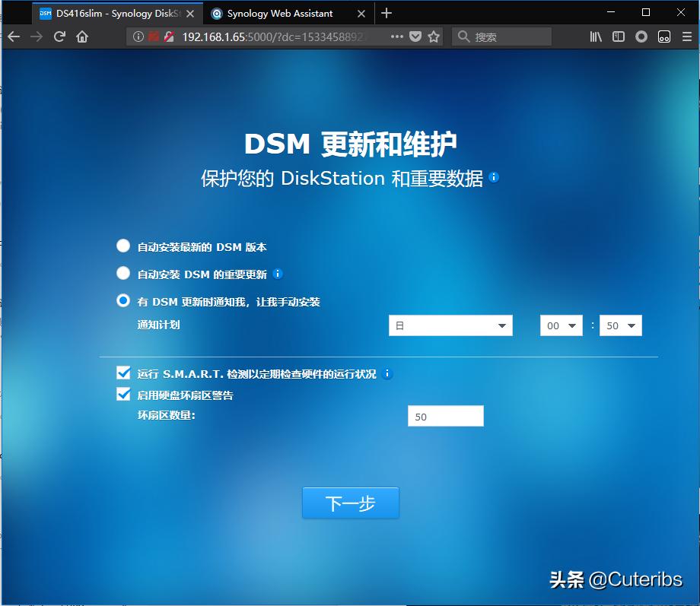
Task: Click the info icon beside 保护您的 DiskStation 和重要数据
Action: 494,177
